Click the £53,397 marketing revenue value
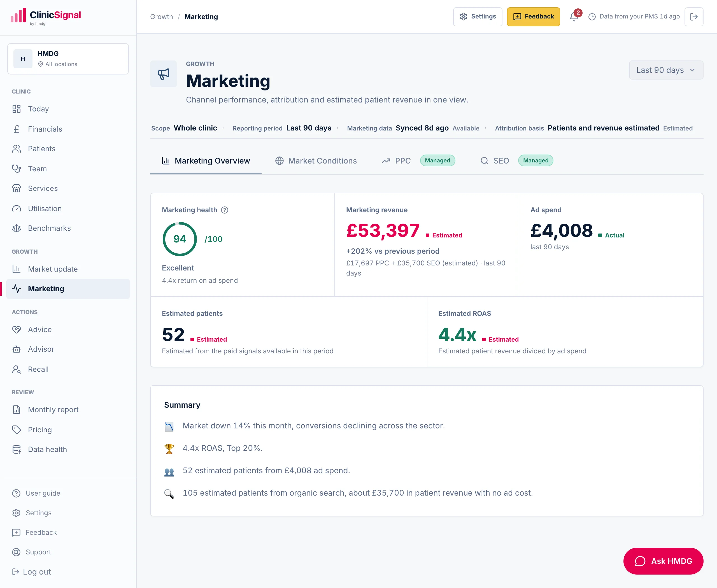The image size is (717, 588). (383, 231)
